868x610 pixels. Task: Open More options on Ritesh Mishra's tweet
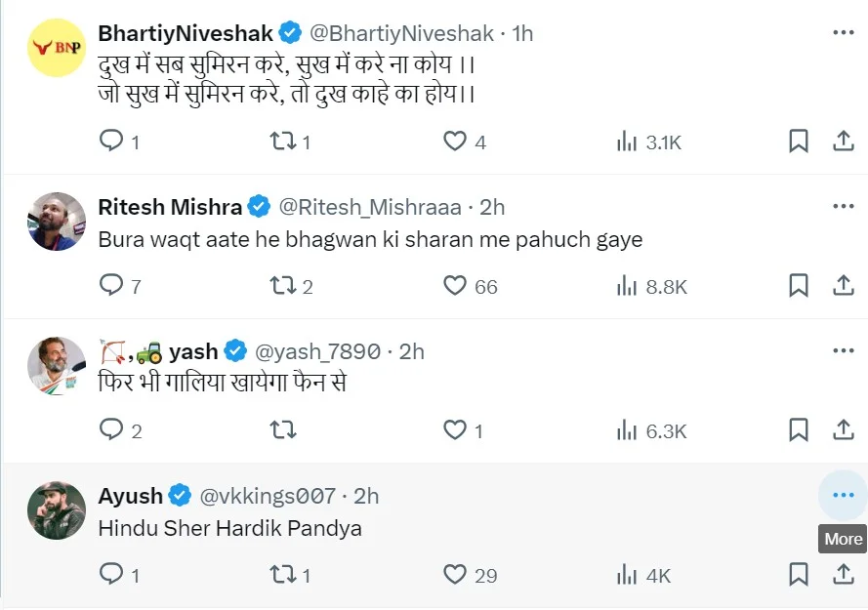[x=843, y=207]
